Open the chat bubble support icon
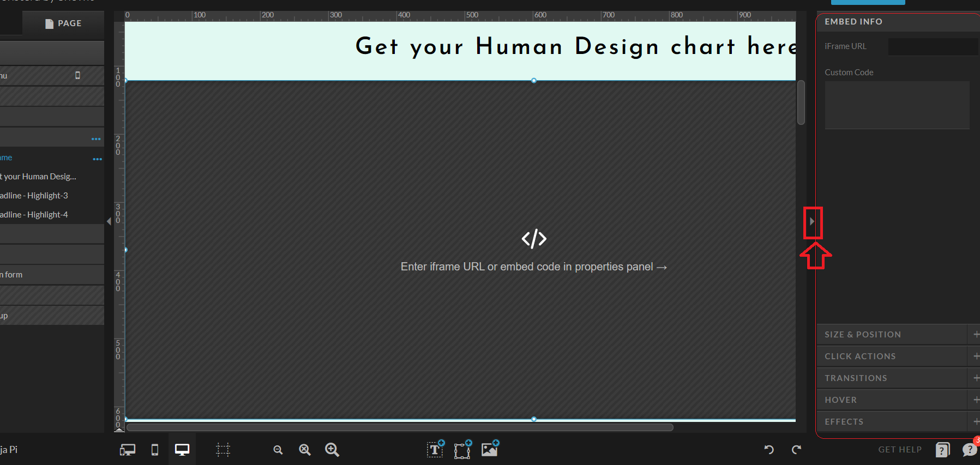980x465 pixels. point(970,450)
